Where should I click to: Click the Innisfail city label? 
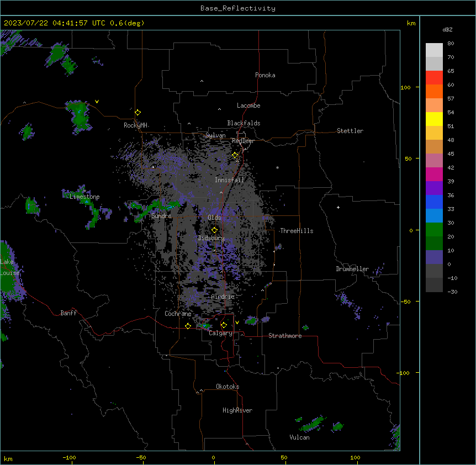(229, 180)
